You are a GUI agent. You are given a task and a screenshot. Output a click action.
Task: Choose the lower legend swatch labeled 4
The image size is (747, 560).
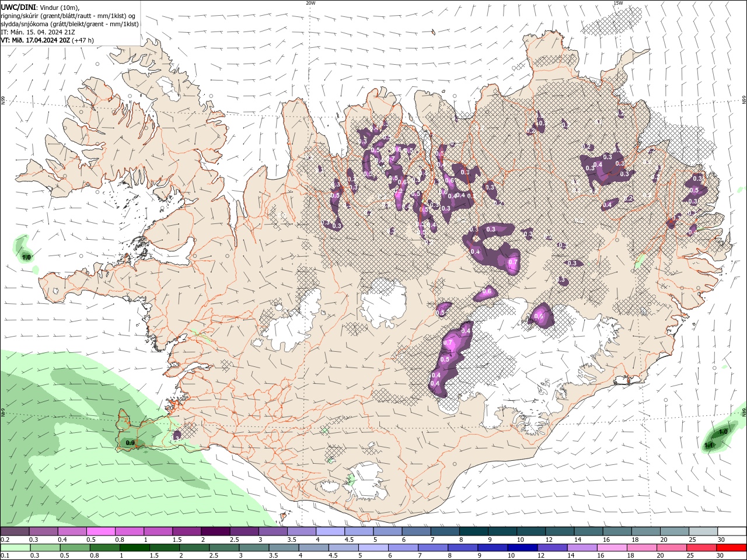click(x=314, y=548)
